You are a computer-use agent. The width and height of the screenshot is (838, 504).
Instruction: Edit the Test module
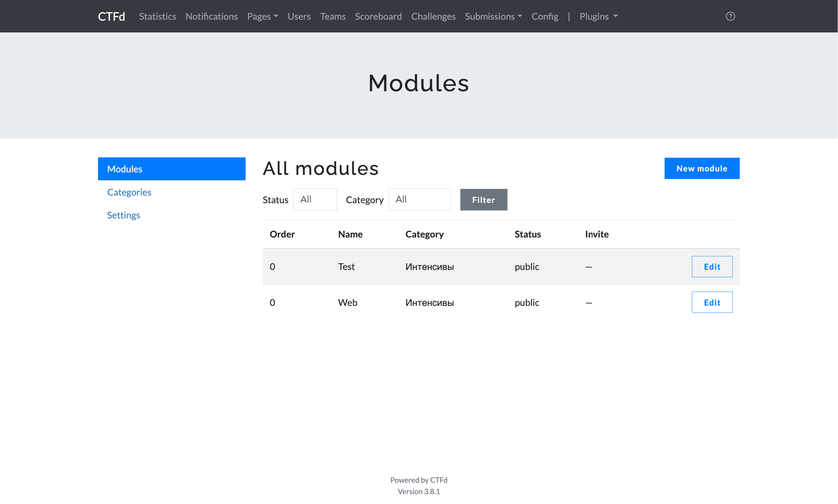[712, 266]
